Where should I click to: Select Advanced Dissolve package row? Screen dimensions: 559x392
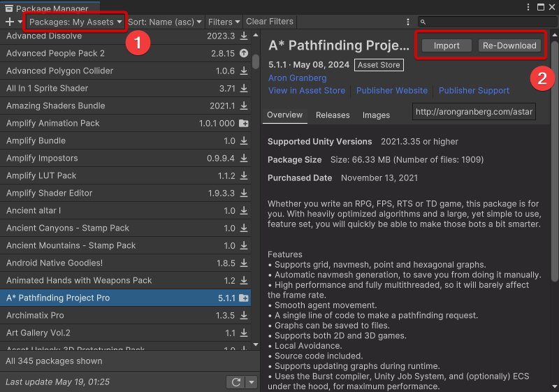pyautogui.click(x=125, y=36)
